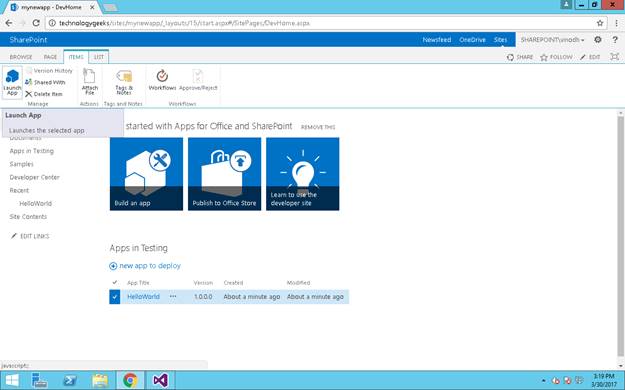The width and height of the screenshot is (625, 390).
Task: Click Recent in left navigation
Action: coord(19,190)
